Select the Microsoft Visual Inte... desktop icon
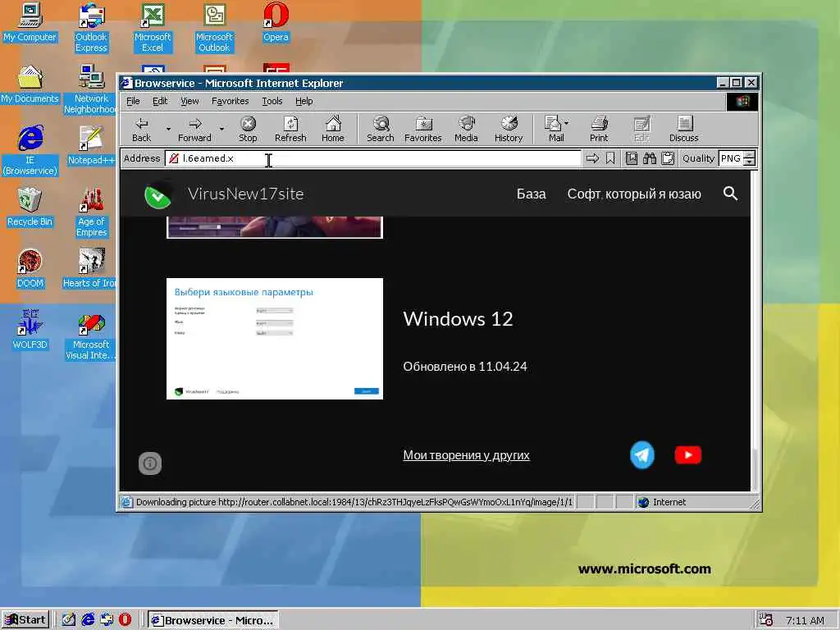Viewport: 840px width, 630px height. tap(90, 336)
